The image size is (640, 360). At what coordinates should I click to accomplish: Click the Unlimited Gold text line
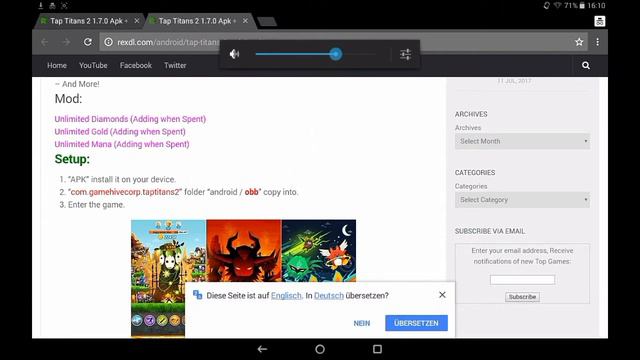(120, 131)
